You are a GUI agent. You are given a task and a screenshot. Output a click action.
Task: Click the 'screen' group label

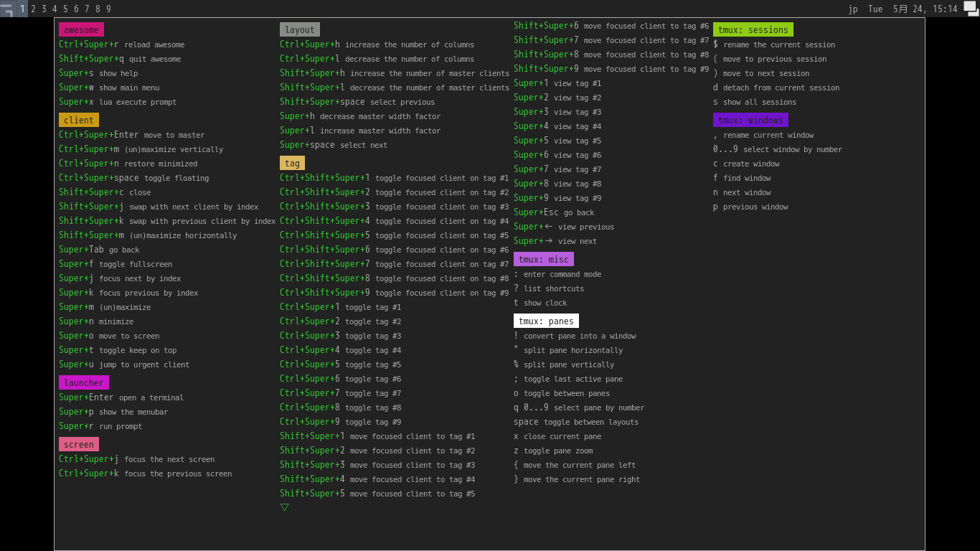79,444
